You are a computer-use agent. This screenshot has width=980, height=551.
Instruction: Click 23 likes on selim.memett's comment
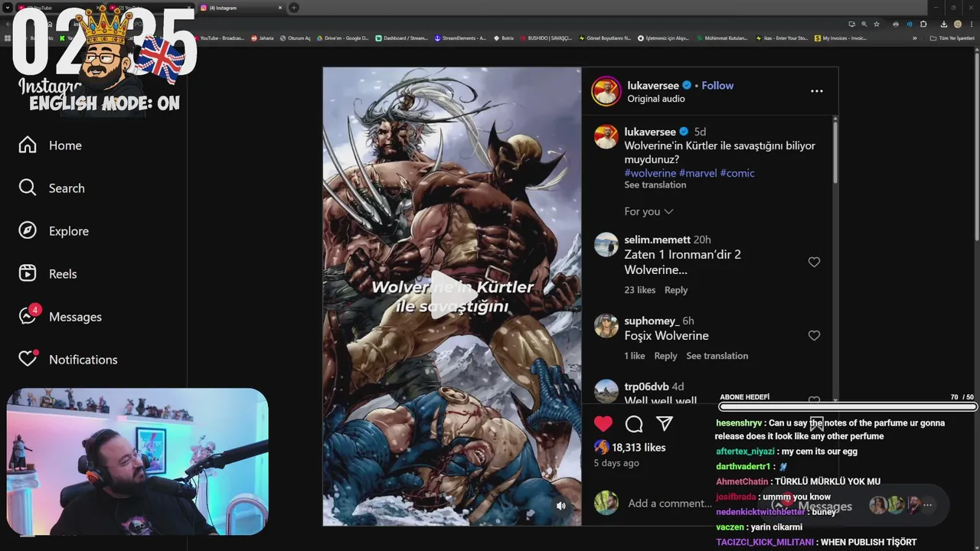coord(639,290)
